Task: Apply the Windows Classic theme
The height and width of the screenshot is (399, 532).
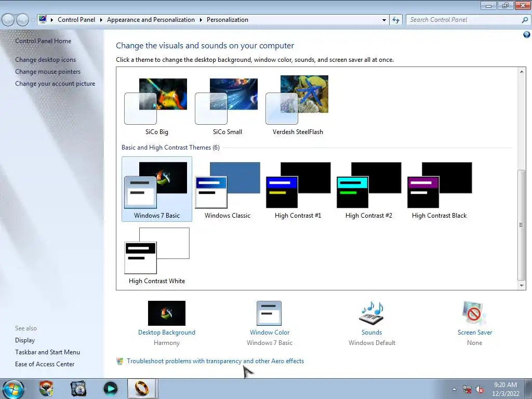Action: (228, 189)
